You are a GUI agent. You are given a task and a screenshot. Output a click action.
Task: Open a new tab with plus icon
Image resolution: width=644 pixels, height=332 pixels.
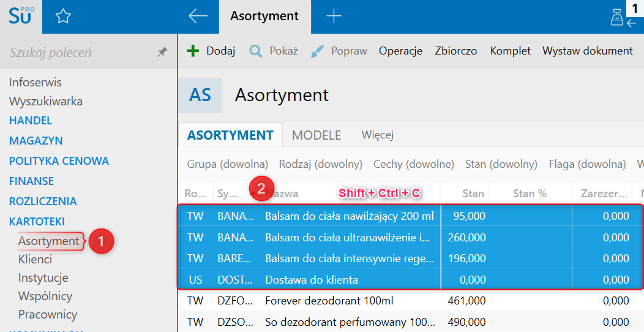point(334,17)
